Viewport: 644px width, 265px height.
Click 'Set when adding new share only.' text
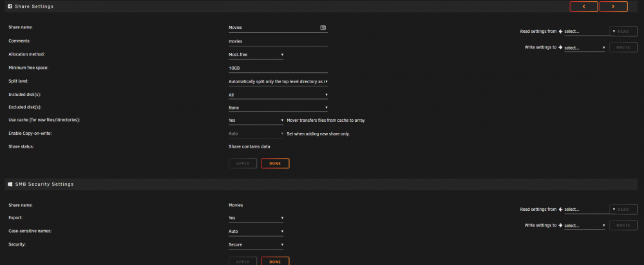tap(318, 133)
